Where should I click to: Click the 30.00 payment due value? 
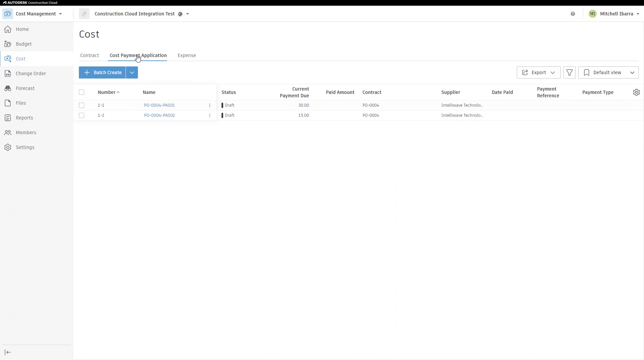tap(304, 105)
